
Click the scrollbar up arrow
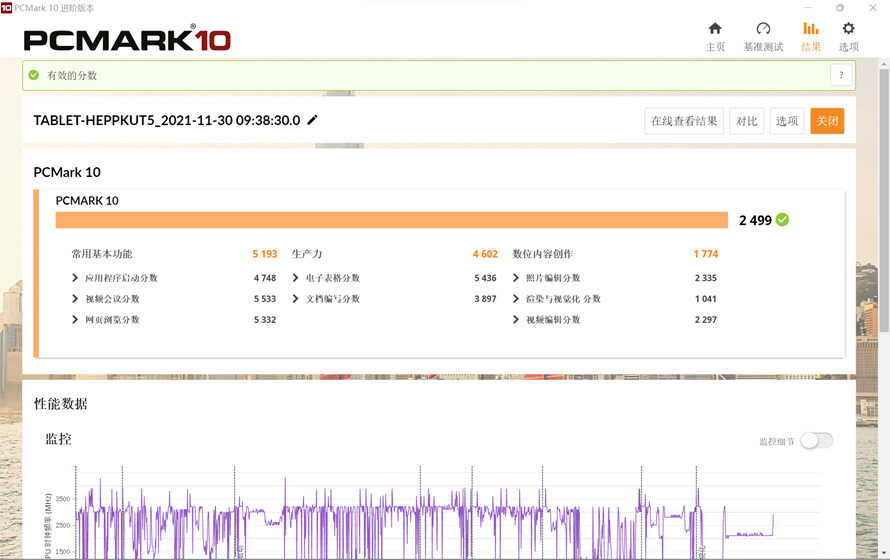884,64
